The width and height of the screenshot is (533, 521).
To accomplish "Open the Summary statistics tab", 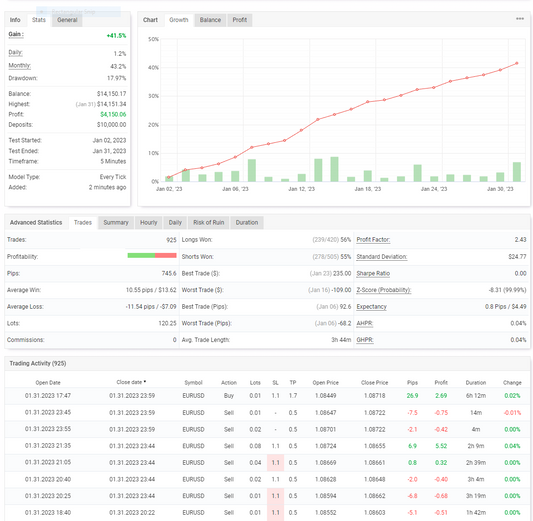I will pyautogui.click(x=116, y=223).
